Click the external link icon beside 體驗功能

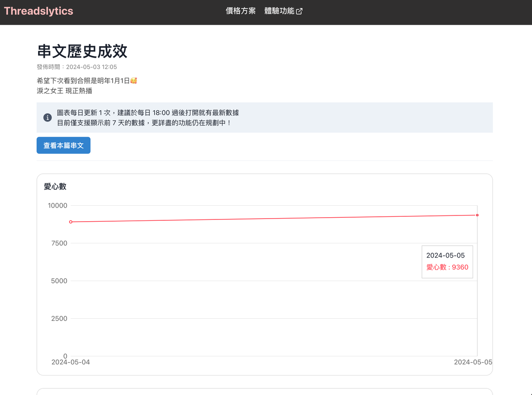pos(299,12)
